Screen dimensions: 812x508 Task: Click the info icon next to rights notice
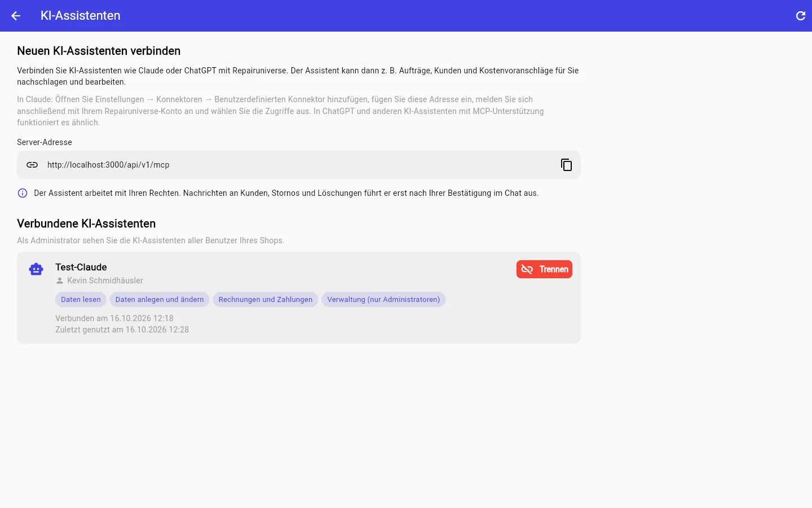pyautogui.click(x=23, y=193)
